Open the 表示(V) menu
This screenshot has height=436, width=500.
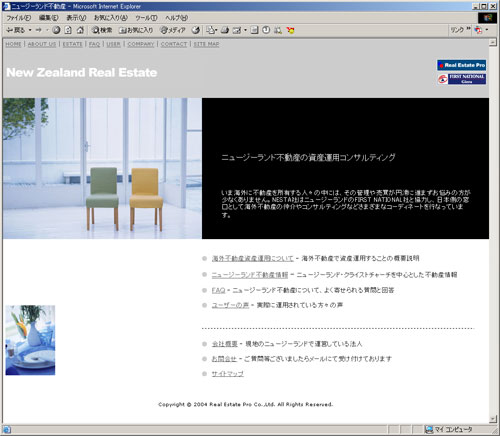(76, 18)
